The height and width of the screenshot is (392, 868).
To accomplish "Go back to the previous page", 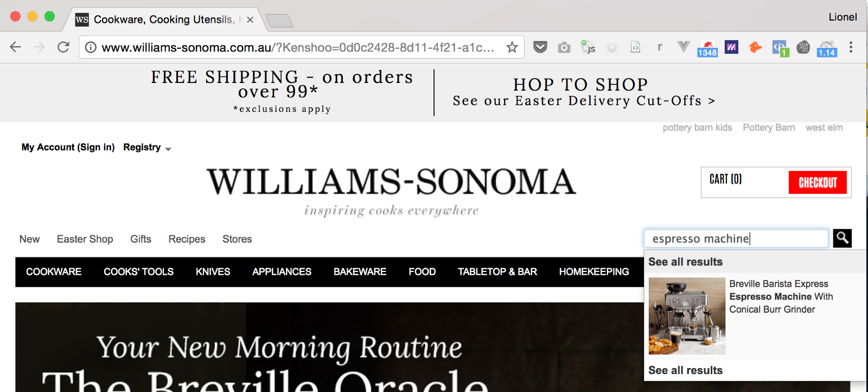I will [16, 47].
